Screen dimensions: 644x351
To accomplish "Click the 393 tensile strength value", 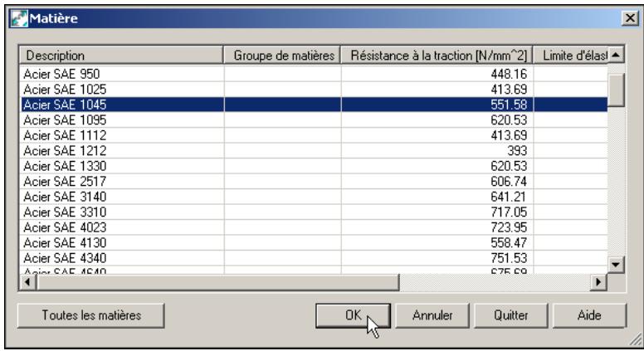I will coord(517,151).
